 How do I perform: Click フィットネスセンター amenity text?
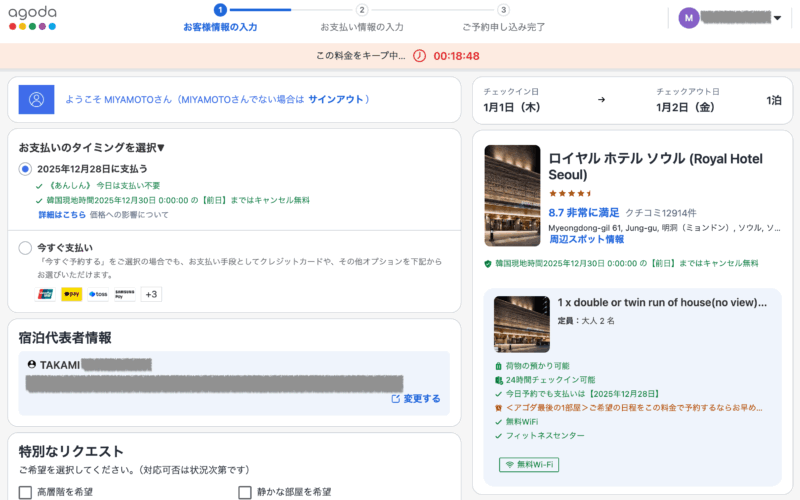(x=545, y=436)
